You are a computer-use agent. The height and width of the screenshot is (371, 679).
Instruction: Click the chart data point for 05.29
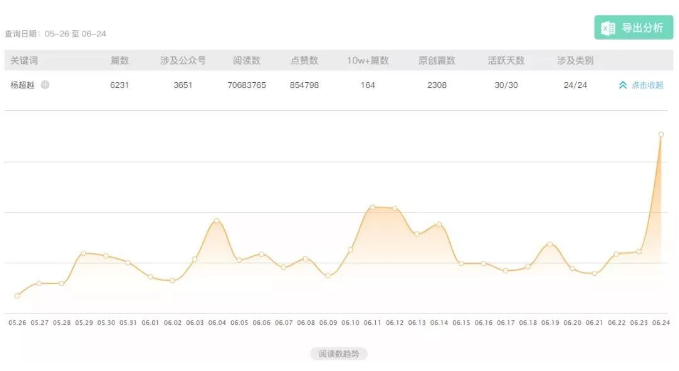pyautogui.click(x=84, y=253)
